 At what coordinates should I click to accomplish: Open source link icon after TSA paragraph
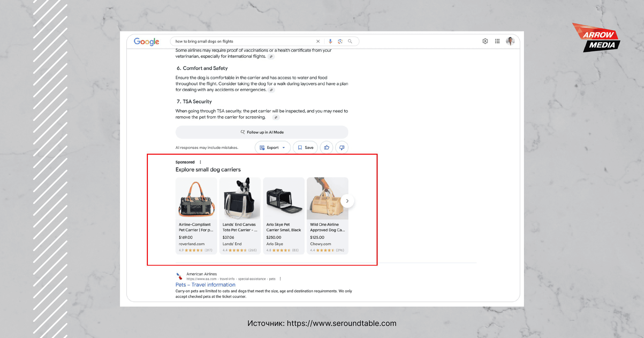click(276, 117)
